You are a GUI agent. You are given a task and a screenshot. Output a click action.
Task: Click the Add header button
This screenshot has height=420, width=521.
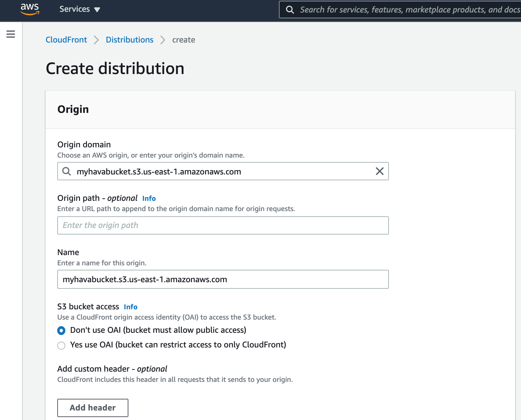pyautogui.click(x=92, y=408)
